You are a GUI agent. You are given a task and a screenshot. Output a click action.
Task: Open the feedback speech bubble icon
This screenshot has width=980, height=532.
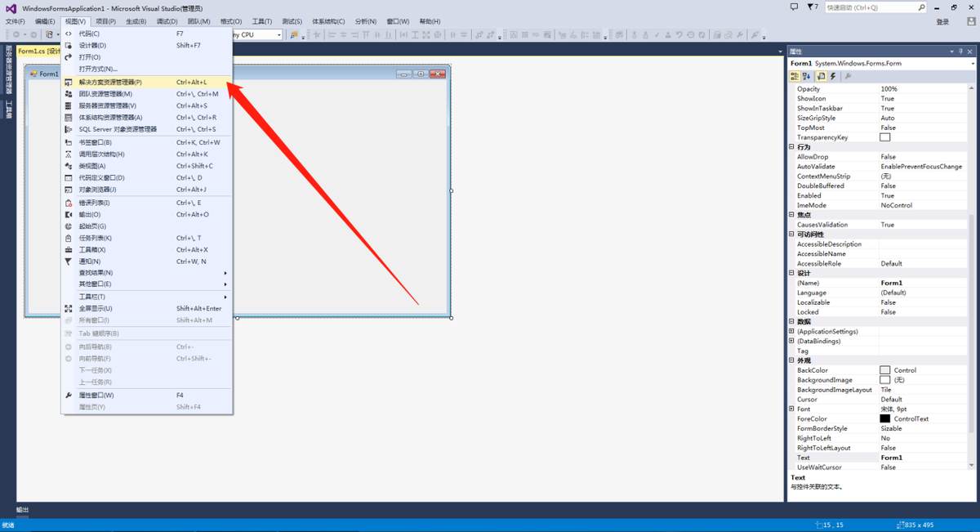[795, 7]
